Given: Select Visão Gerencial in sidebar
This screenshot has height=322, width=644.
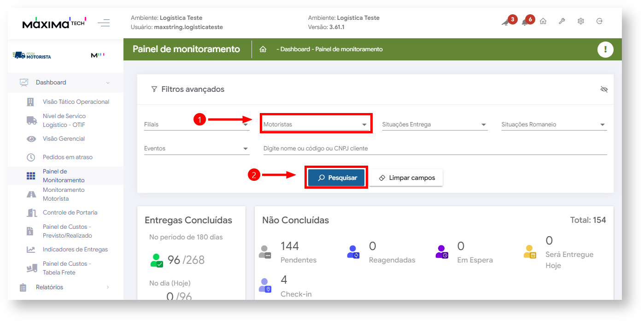Looking at the screenshot, I should tap(64, 139).
